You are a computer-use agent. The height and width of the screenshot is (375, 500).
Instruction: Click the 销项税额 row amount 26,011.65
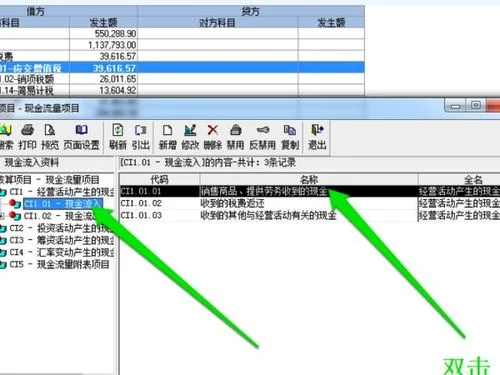(103, 79)
